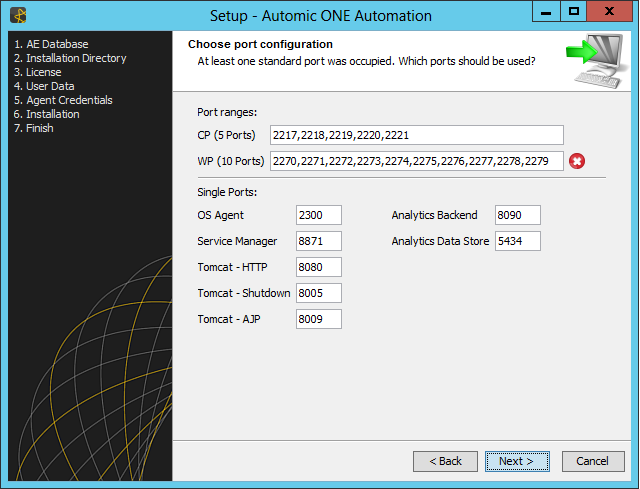Select step 6. Installation
The height and width of the screenshot is (489, 640).
47,114
